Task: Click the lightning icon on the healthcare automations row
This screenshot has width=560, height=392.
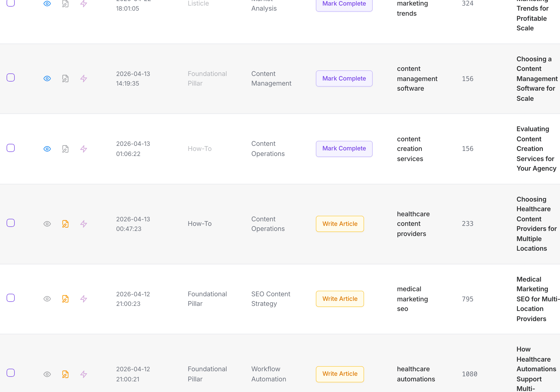Action: point(84,374)
